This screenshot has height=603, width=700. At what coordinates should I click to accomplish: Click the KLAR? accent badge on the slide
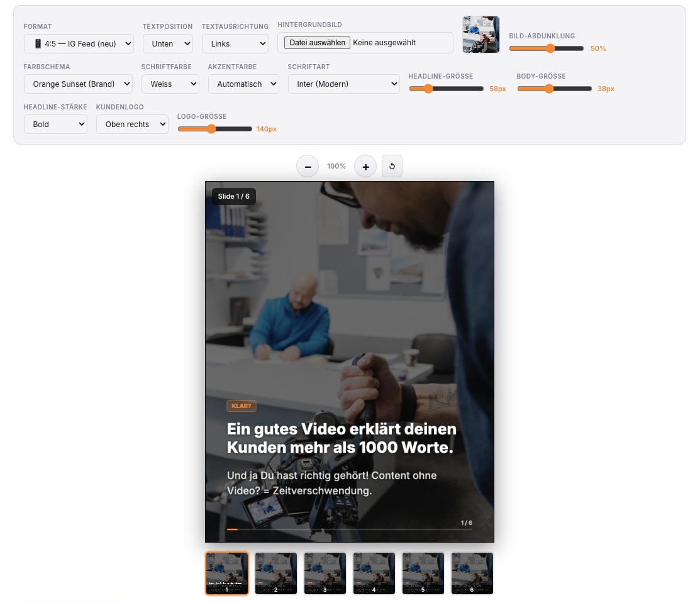pyautogui.click(x=242, y=406)
